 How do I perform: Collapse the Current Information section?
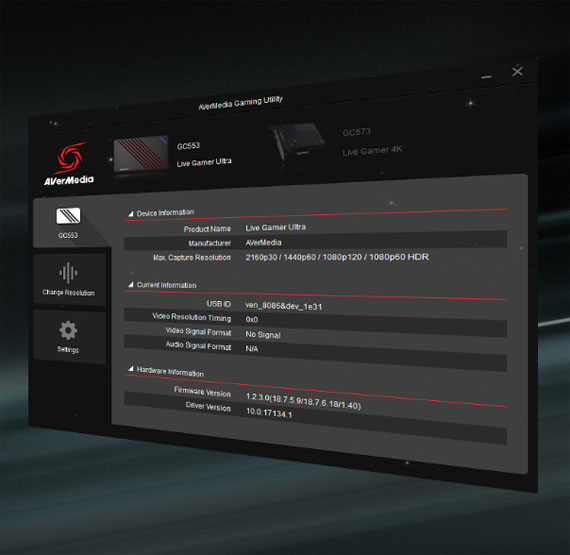(131, 284)
